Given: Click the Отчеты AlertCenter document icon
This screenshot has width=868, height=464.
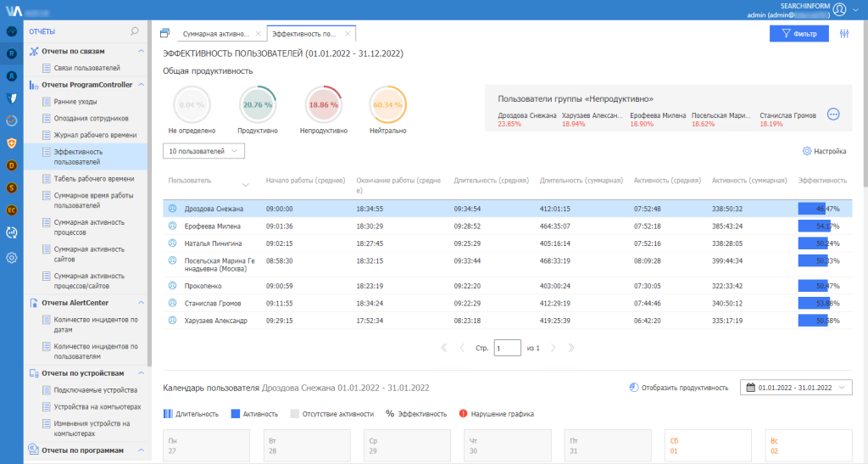Looking at the screenshot, I should (x=34, y=303).
